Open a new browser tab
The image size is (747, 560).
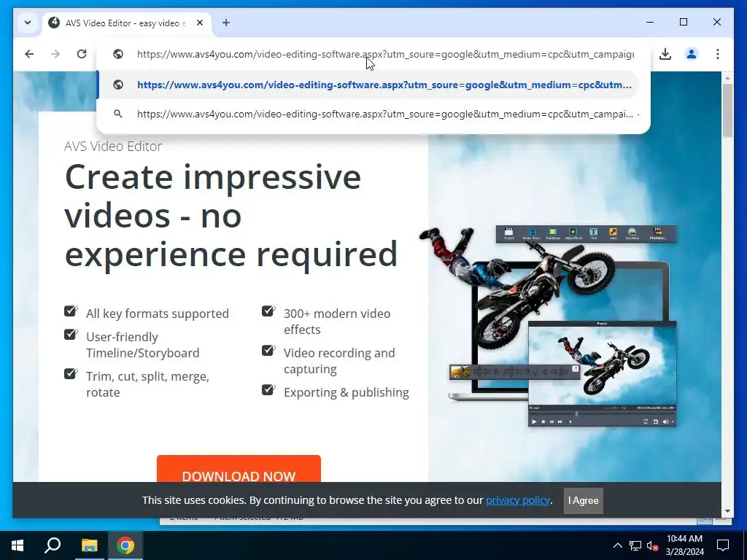pyautogui.click(x=226, y=23)
